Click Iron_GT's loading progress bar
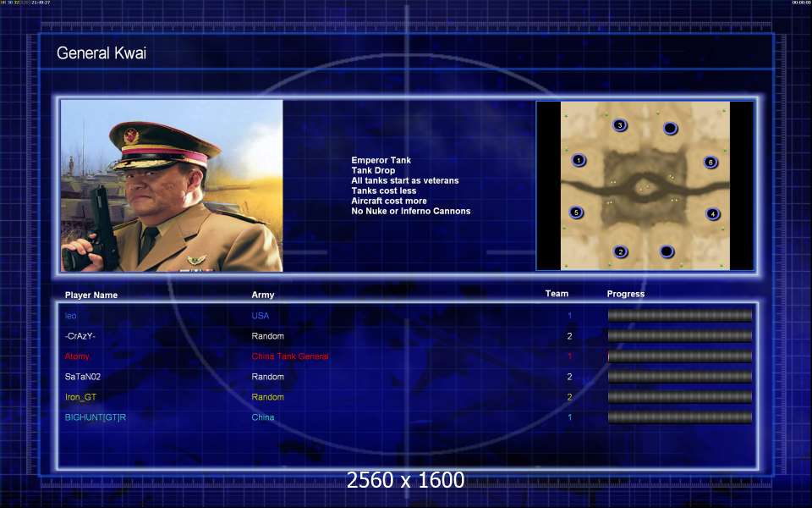This screenshot has height=508, width=812. (x=679, y=397)
